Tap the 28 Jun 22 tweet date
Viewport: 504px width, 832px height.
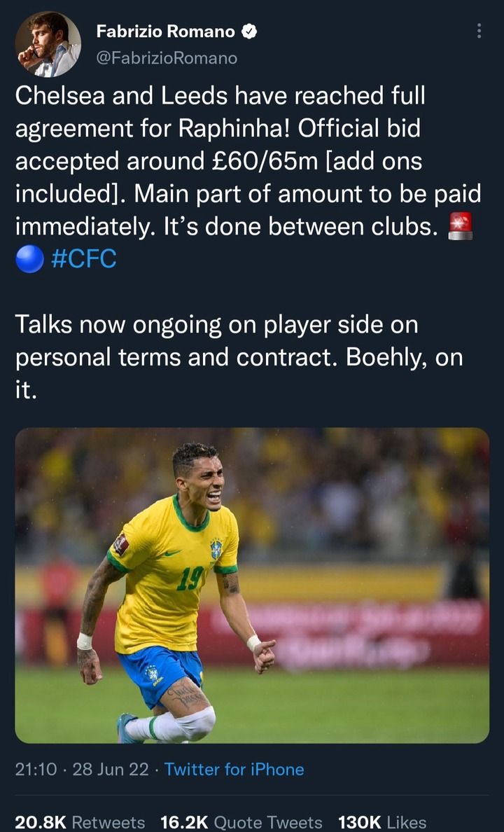click(111, 770)
